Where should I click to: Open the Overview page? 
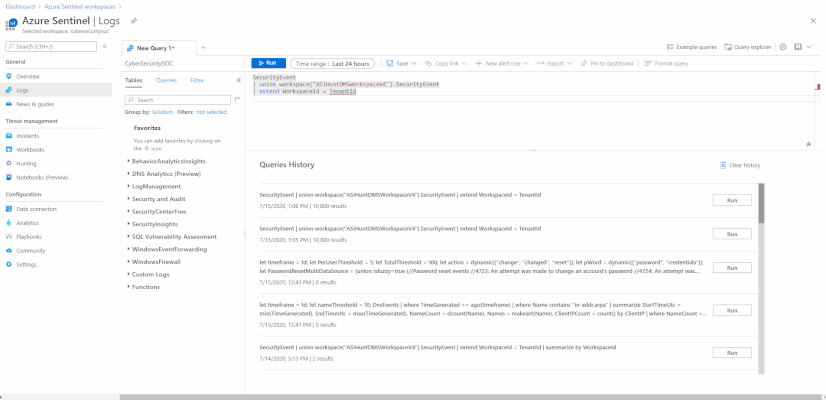click(x=28, y=76)
